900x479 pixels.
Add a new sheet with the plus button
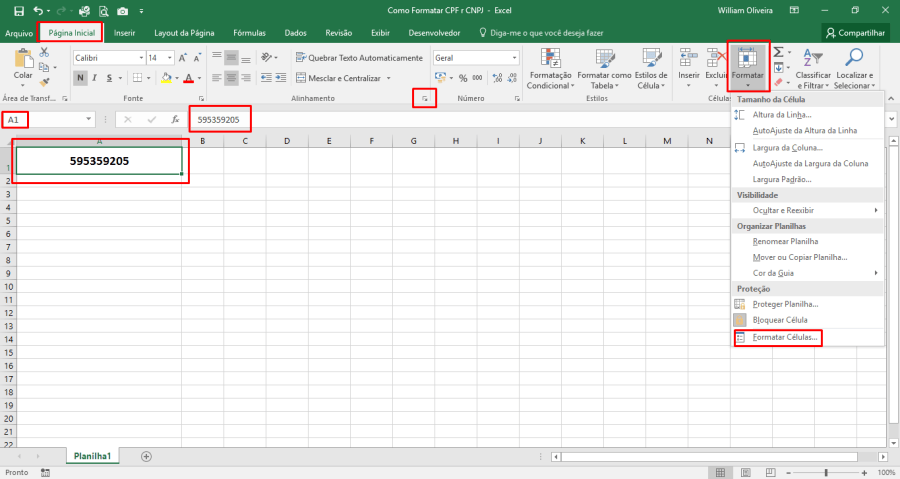[146, 457]
